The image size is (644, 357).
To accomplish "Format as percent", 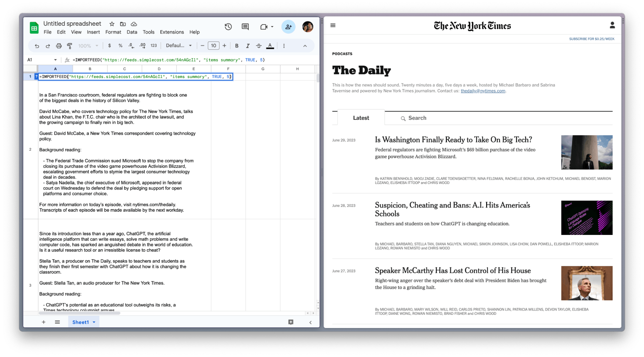I will (120, 46).
